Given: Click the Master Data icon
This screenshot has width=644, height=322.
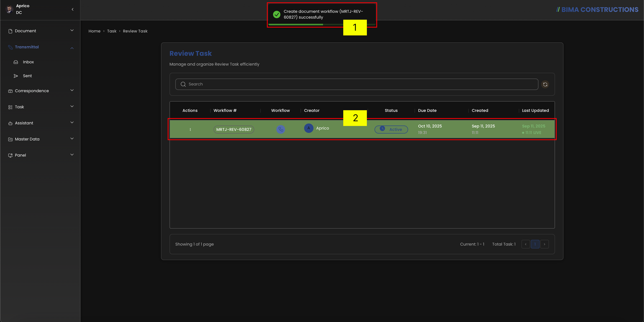Looking at the screenshot, I should click(x=10, y=139).
